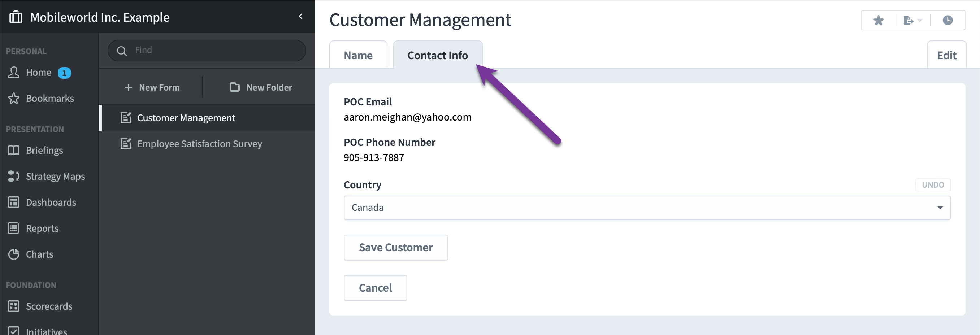Open Home in the sidebar
Viewport: 980px width, 335px height.
(38, 72)
